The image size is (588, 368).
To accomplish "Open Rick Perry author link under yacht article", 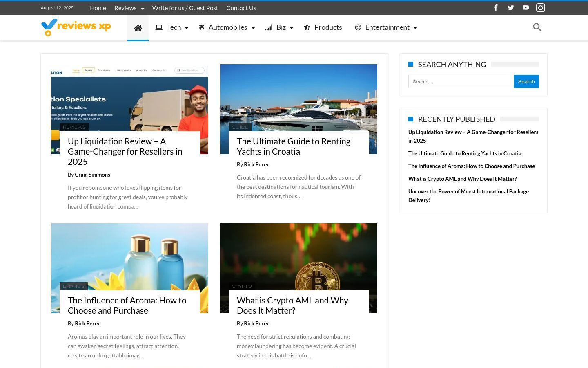I will pos(256,164).
